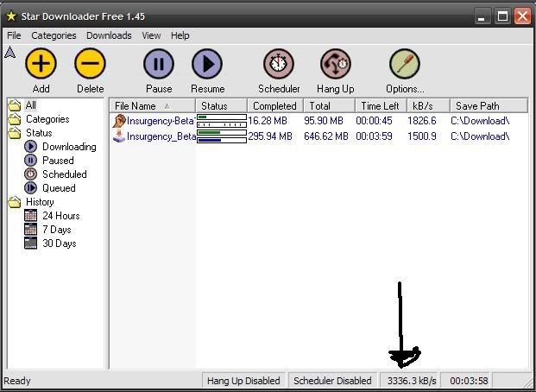Click the fist icon of Insurgency-Beta file
536x392 pixels.
pos(119,121)
